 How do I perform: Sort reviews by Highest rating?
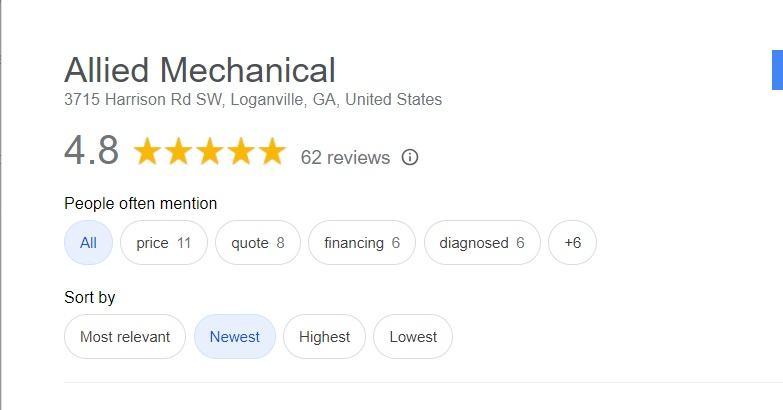click(x=325, y=337)
